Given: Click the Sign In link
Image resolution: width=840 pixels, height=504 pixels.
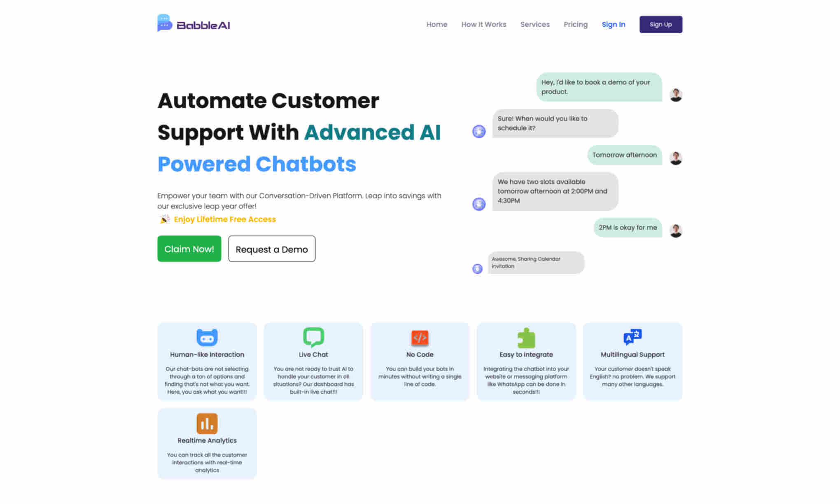Looking at the screenshot, I should 614,24.
